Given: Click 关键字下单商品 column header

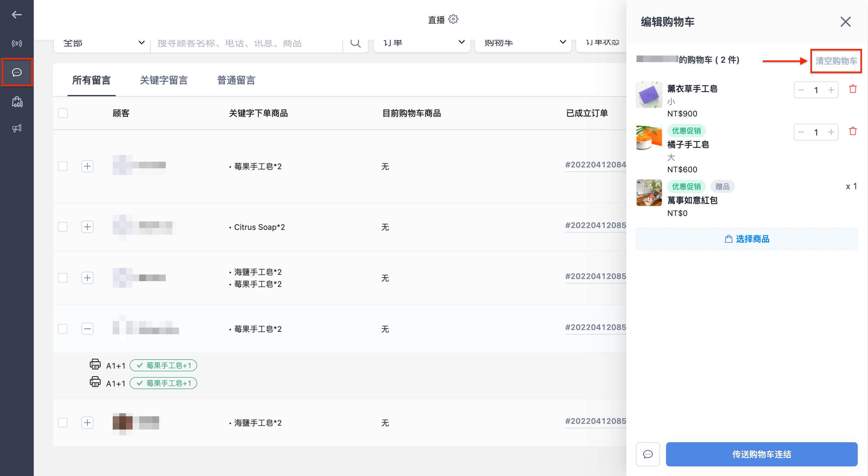Looking at the screenshot, I should point(259,113).
